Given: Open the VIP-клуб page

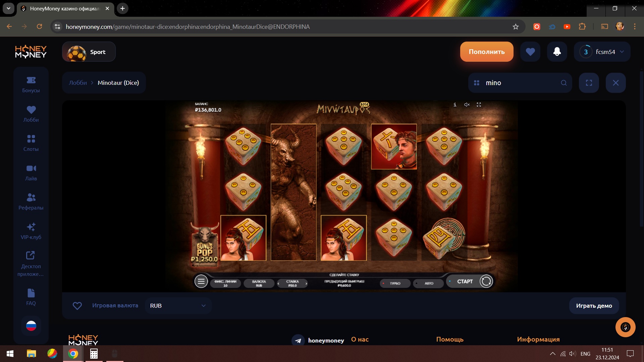Looking at the screenshot, I should pos(31,231).
